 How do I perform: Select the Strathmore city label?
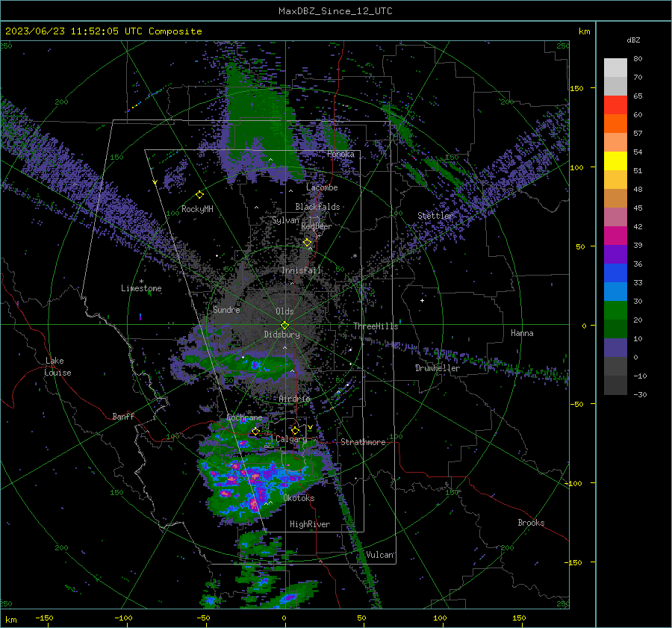(364, 442)
